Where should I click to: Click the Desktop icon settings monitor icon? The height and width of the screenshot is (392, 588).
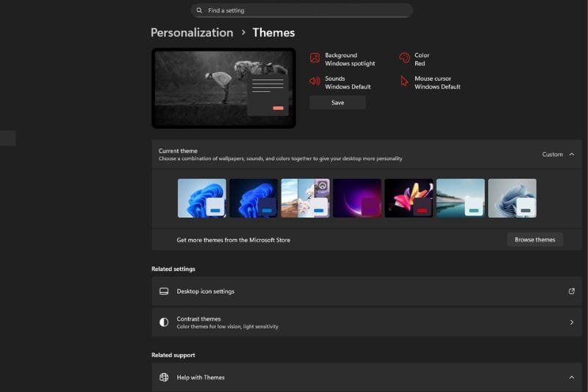[164, 291]
